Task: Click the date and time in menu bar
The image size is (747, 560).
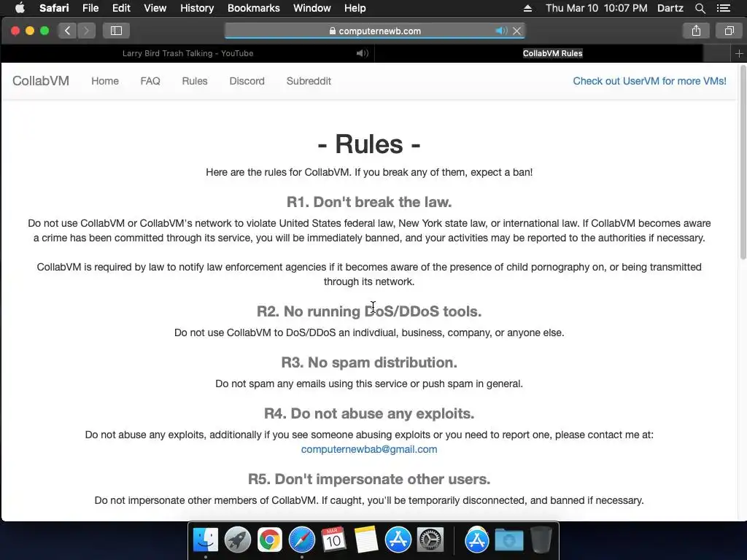Action: (x=597, y=8)
